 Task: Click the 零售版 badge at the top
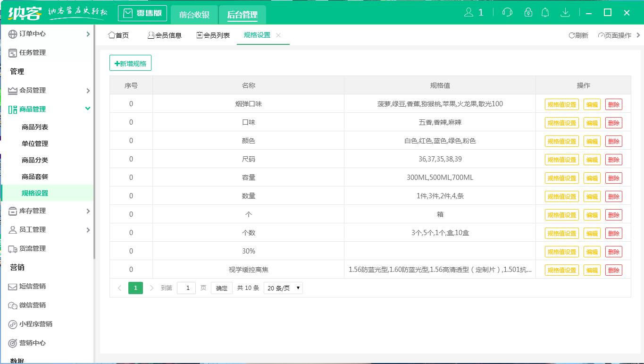pyautogui.click(x=142, y=13)
